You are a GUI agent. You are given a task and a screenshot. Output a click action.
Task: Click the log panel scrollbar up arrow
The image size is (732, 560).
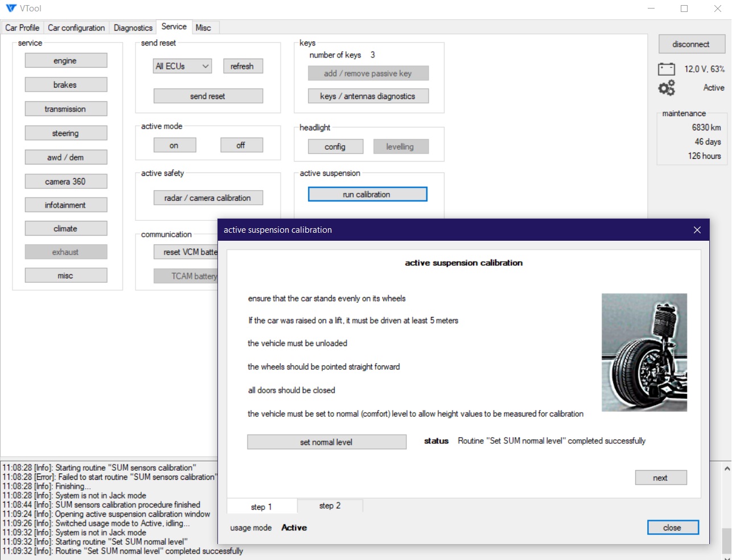[727, 469]
